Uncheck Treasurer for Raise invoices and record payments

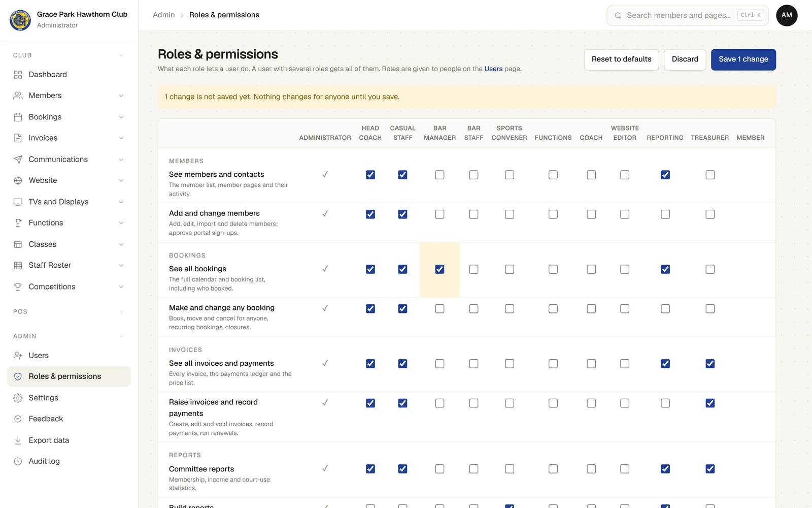tap(710, 403)
